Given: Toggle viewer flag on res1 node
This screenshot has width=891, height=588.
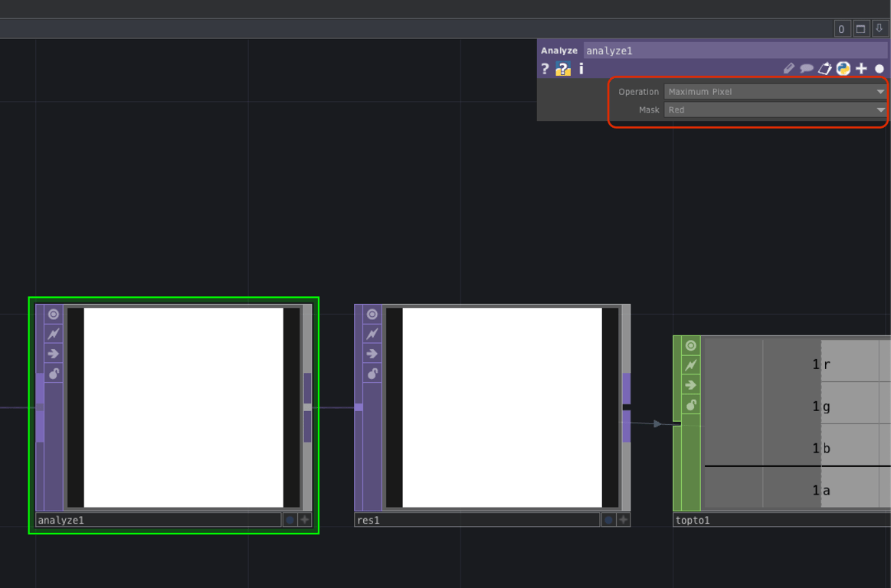Looking at the screenshot, I should coord(372,314).
